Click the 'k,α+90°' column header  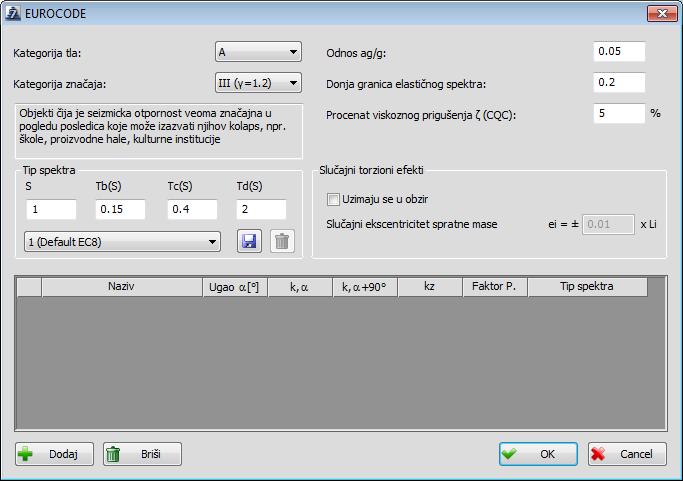365,287
